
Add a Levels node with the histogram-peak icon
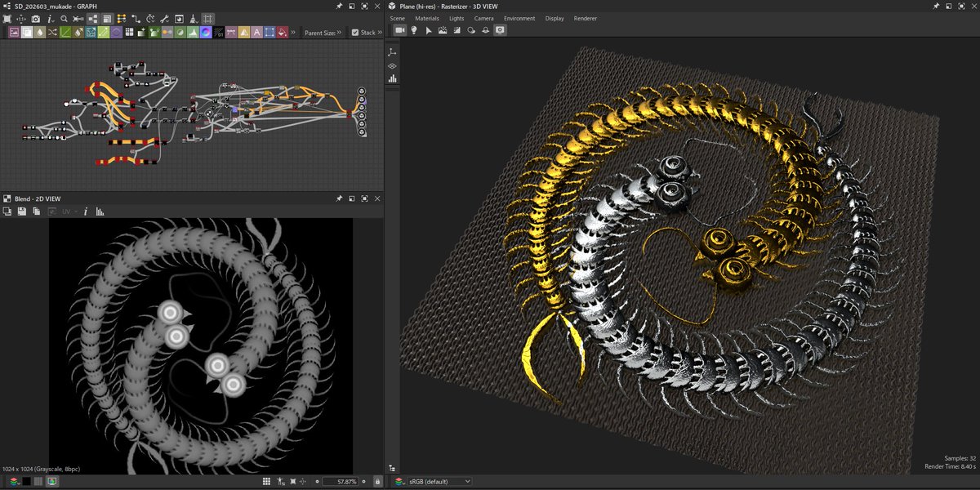[193, 33]
